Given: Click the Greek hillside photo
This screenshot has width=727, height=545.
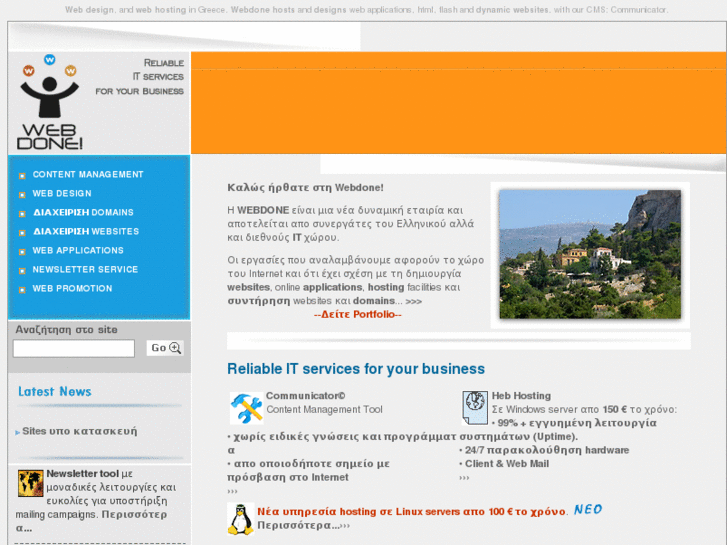Looking at the screenshot, I should [x=590, y=254].
